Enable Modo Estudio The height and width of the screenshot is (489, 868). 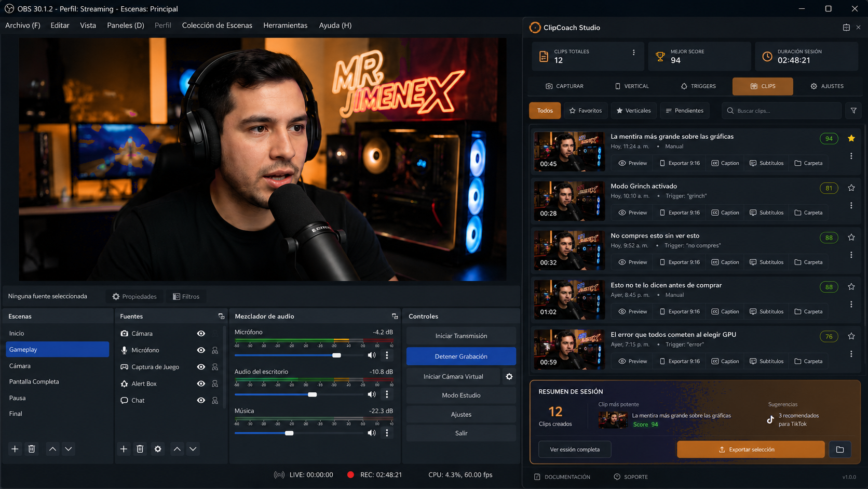(461, 395)
